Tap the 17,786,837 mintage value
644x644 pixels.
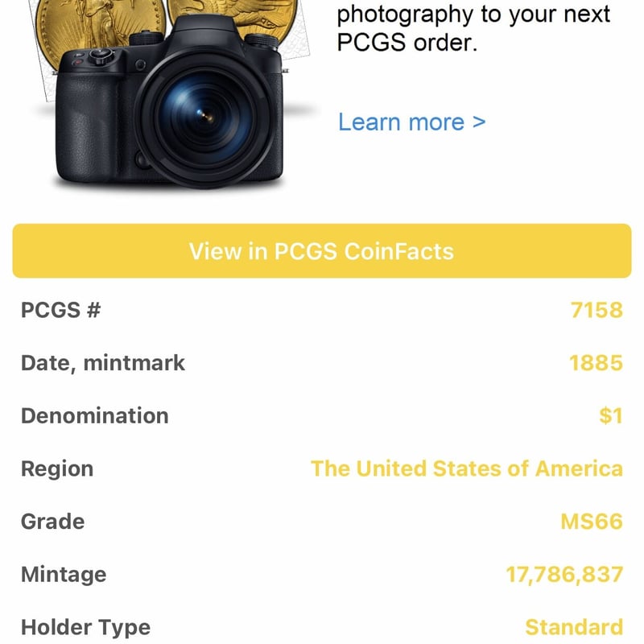click(x=564, y=575)
